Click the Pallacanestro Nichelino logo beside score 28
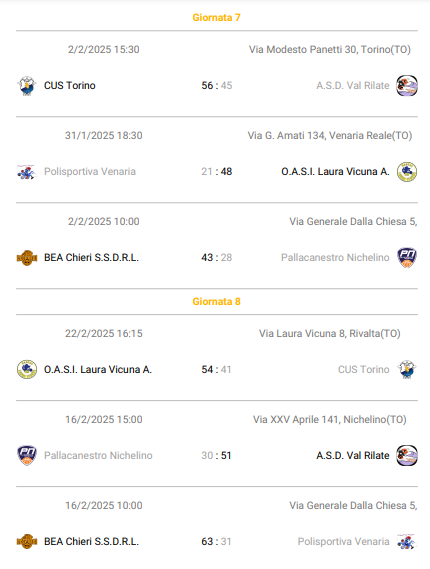The image size is (430, 569). click(407, 258)
